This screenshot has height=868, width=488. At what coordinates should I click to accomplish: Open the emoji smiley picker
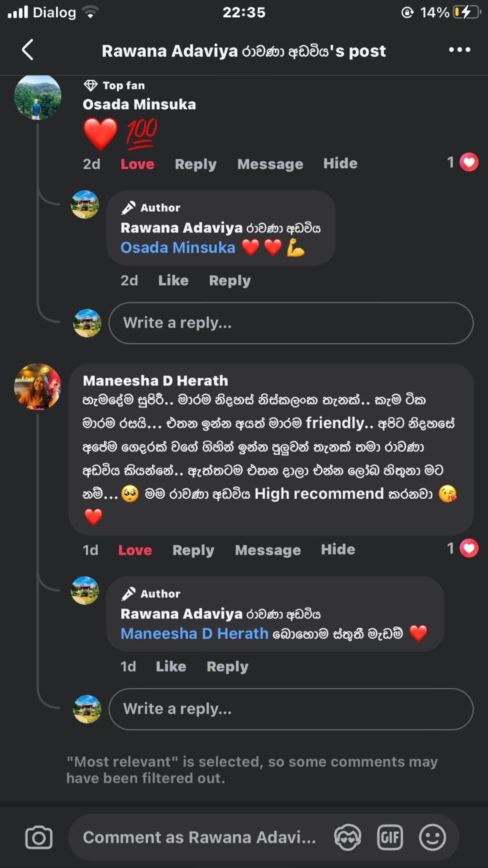tap(432, 837)
